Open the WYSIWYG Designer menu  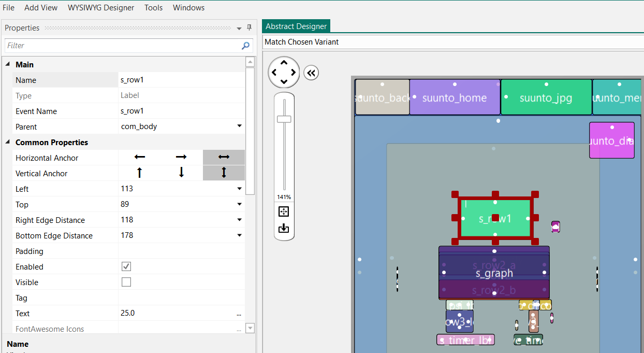tap(101, 8)
